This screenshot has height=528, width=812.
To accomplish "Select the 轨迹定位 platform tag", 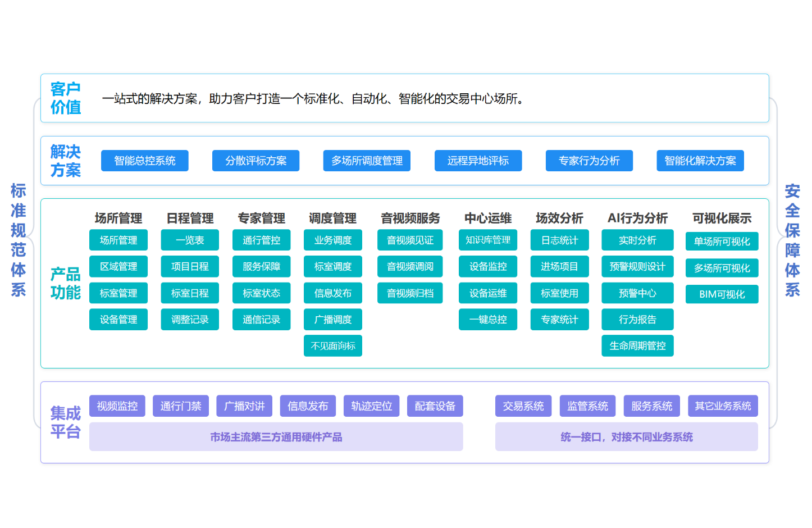I will pos(371,406).
